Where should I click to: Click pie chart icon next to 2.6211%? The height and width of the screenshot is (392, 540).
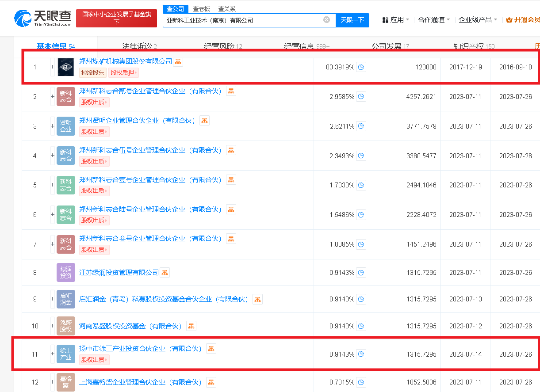point(361,126)
